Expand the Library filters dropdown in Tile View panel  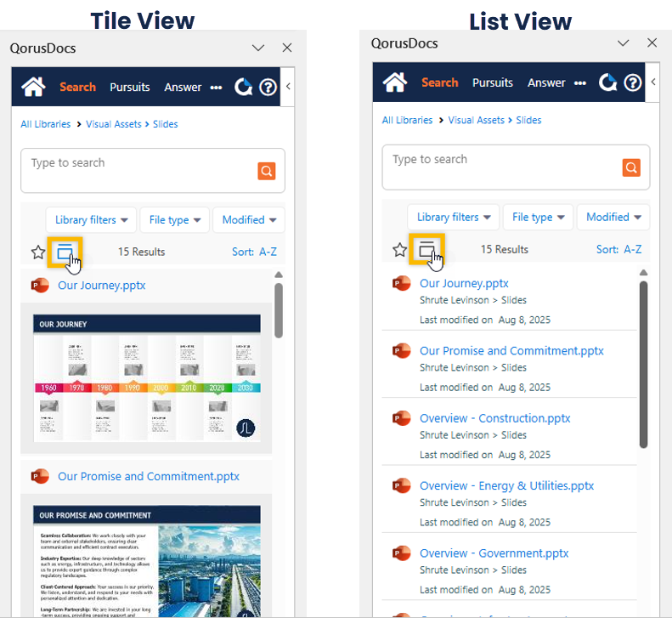tap(91, 220)
